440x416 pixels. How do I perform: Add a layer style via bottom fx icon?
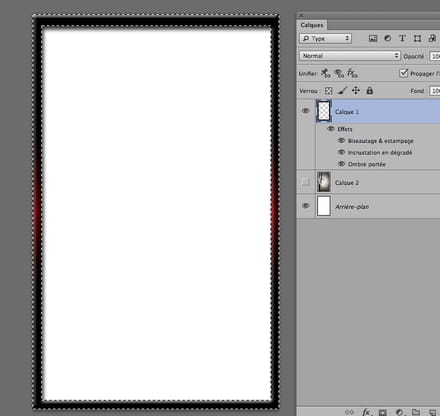tap(366, 412)
